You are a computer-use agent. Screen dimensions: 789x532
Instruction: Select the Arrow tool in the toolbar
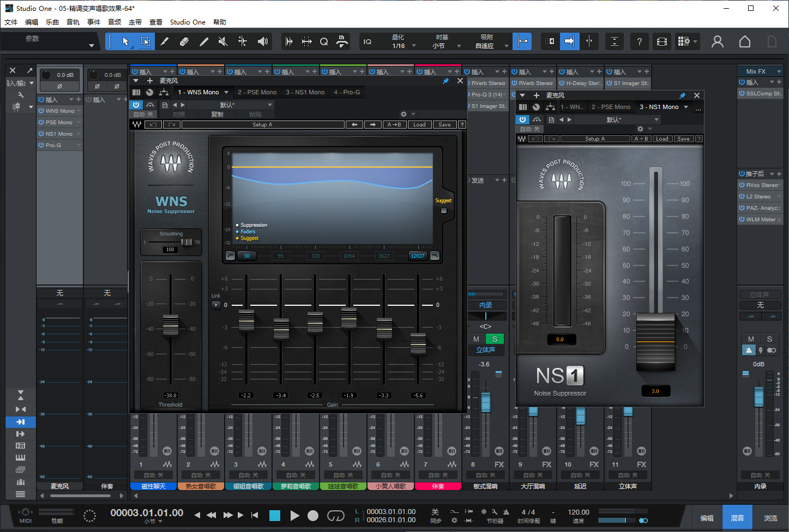(125, 41)
